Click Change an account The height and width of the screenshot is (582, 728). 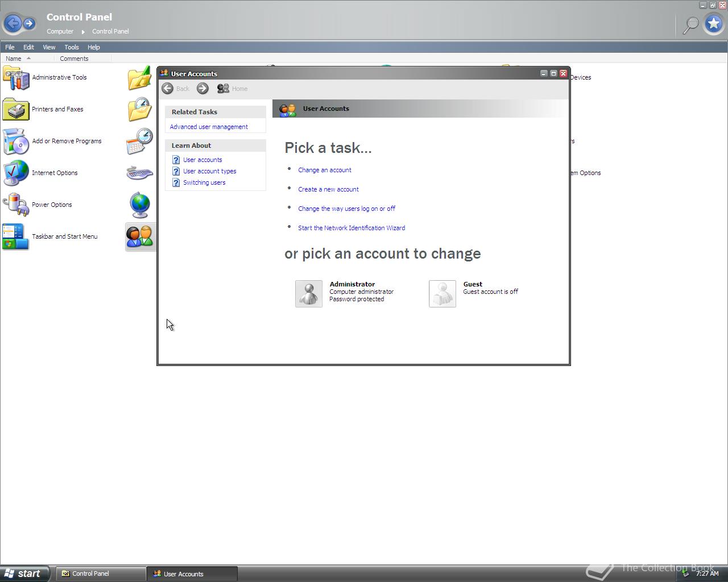click(325, 170)
